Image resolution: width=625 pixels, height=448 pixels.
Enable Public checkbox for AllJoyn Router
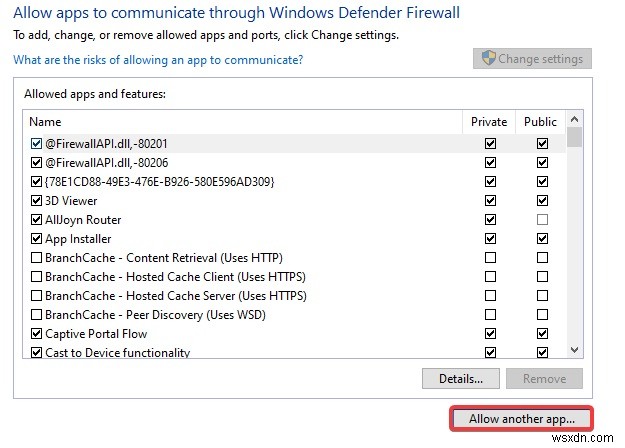point(542,220)
